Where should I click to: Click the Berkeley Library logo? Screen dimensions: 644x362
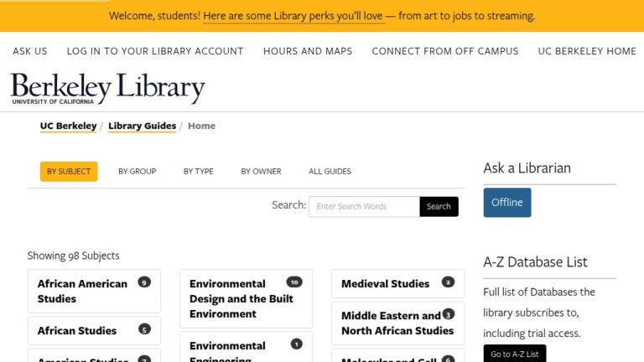(x=107, y=88)
